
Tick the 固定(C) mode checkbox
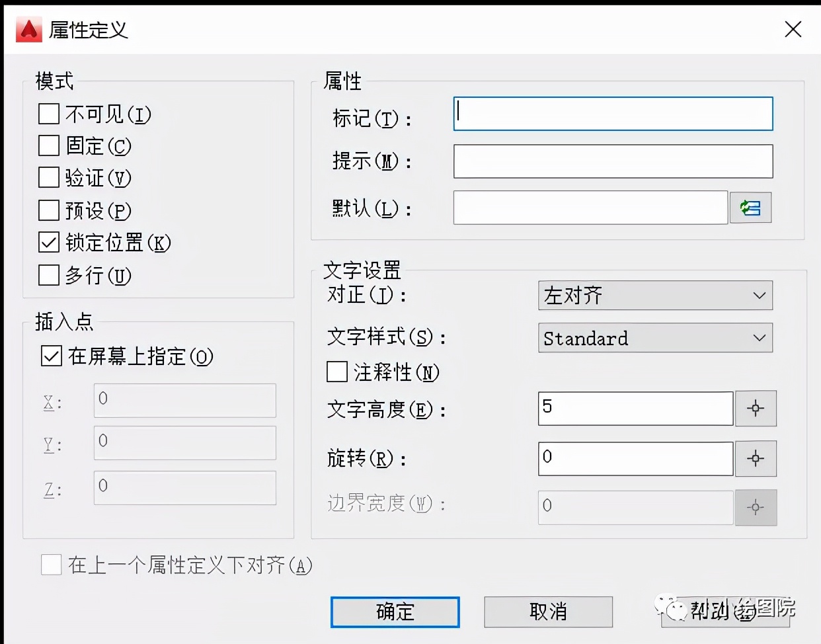(49, 145)
